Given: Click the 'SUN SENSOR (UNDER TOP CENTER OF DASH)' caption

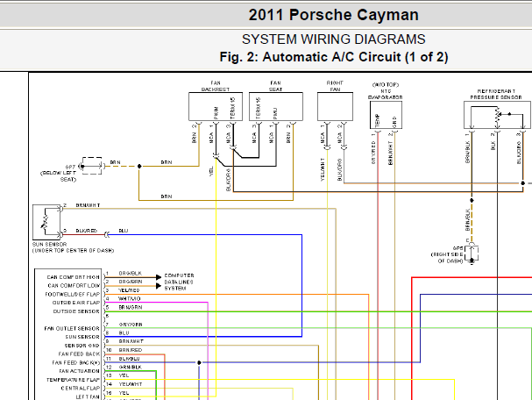Looking at the screenshot, I should click(x=73, y=247).
